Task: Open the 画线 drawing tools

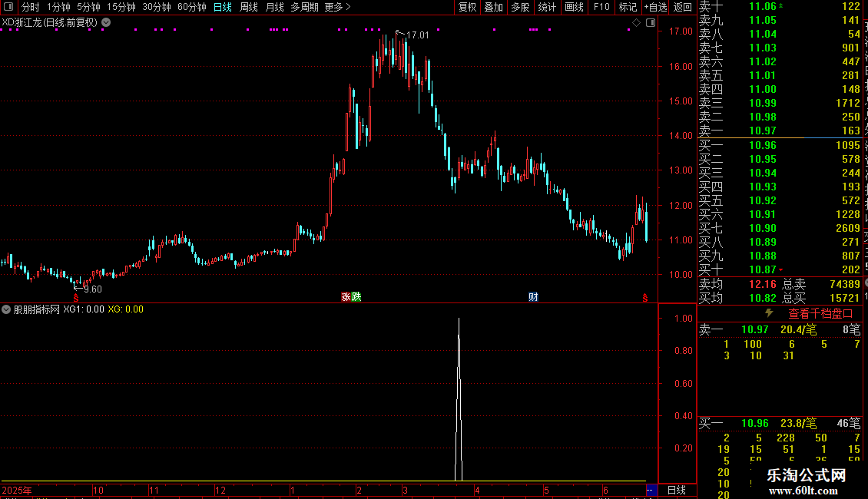Action: pyautogui.click(x=574, y=7)
